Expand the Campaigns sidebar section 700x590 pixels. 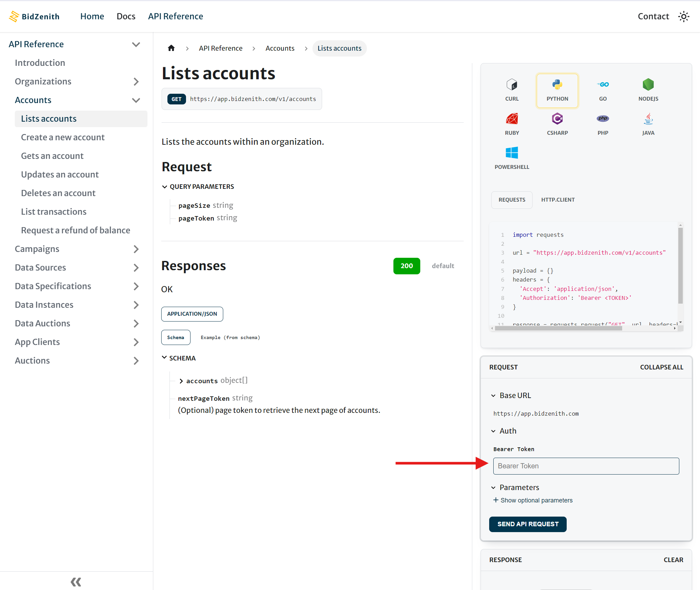136,249
